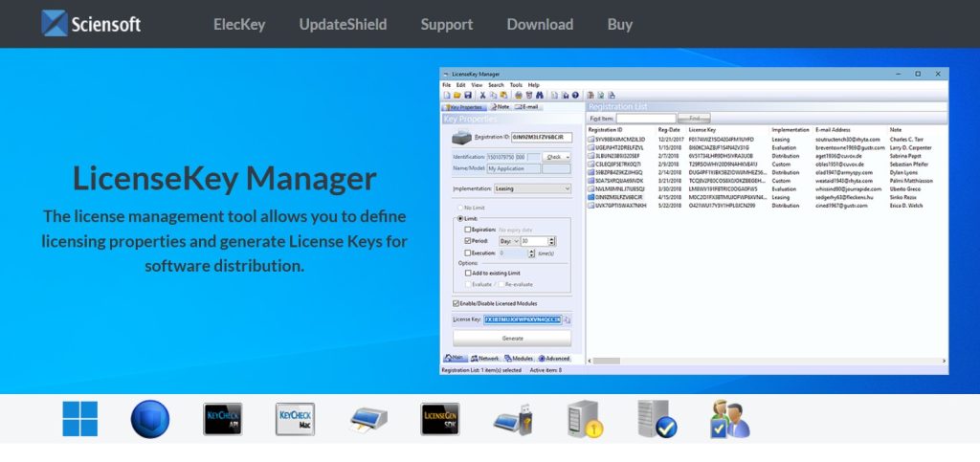Open the Edit menu in LicenseKey Manager
Image resolution: width=980 pixels, height=462 pixels.
460,85
